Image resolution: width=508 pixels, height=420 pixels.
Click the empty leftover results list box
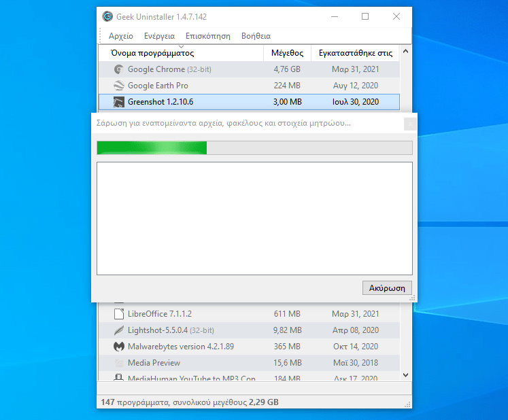click(254, 219)
